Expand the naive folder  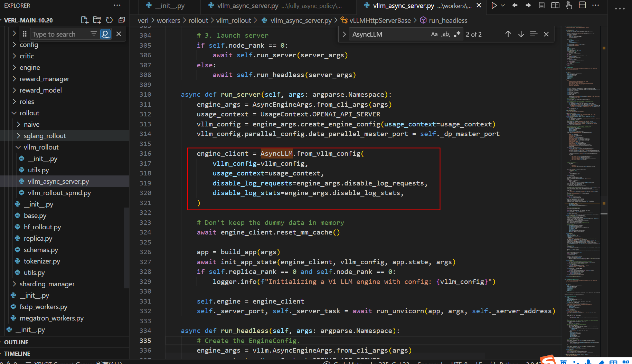click(x=18, y=124)
